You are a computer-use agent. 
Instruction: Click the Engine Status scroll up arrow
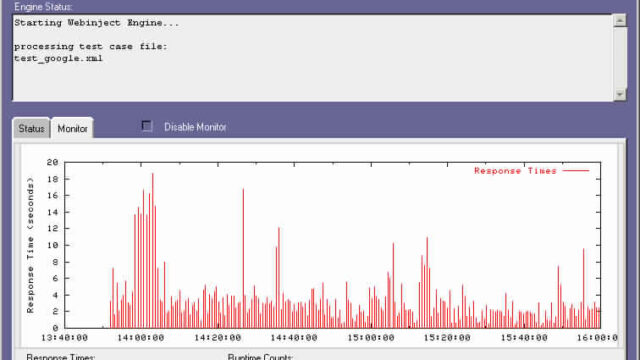coord(620,20)
